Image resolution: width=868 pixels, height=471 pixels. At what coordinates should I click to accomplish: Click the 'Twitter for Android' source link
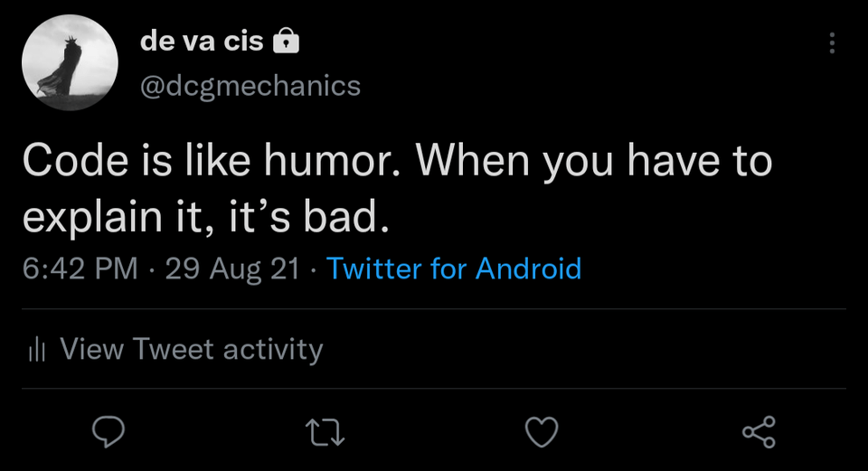(x=454, y=268)
